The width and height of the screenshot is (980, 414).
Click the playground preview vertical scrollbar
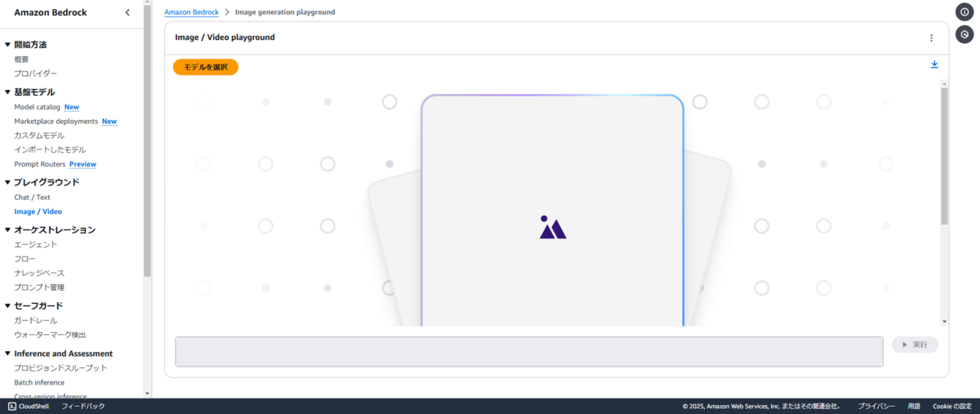click(x=945, y=155)
